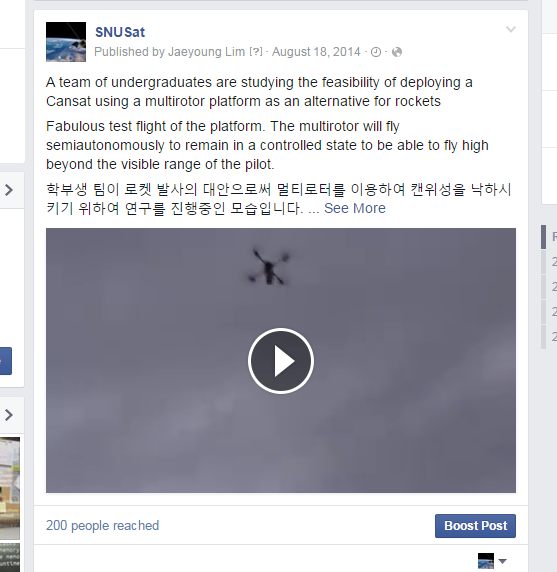This screenshot has width=557, height=572.
Task: Expand the post text with See More
Action: click(x=355, y=208)
